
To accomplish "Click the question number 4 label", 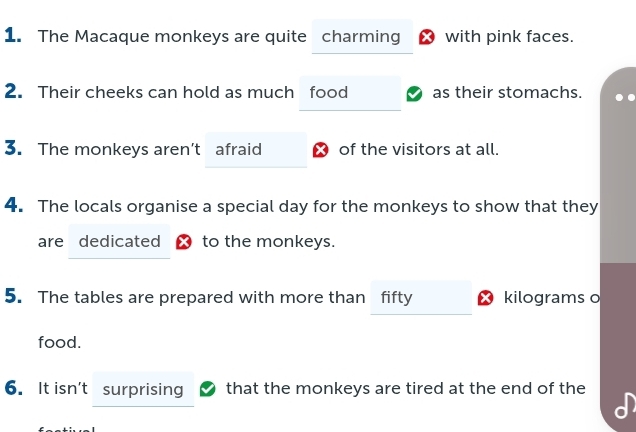I will pyautogui.click(x=14, y=207).
